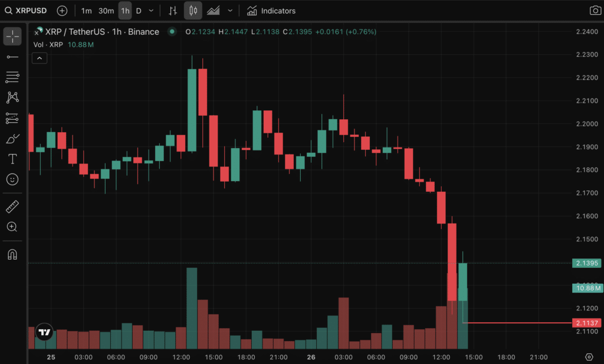This screenshot has height=364, width=604.
Task: Add a symbol with the plus icon
Action: 62,11
